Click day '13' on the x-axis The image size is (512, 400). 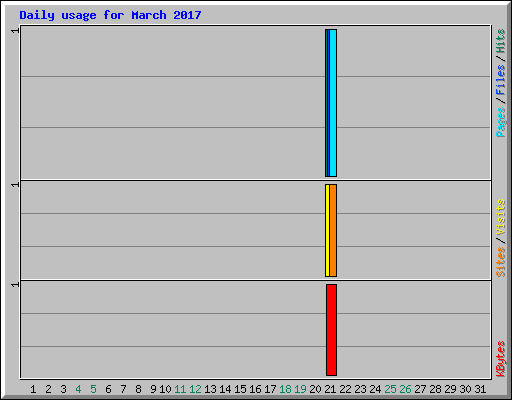coord(210,389)
